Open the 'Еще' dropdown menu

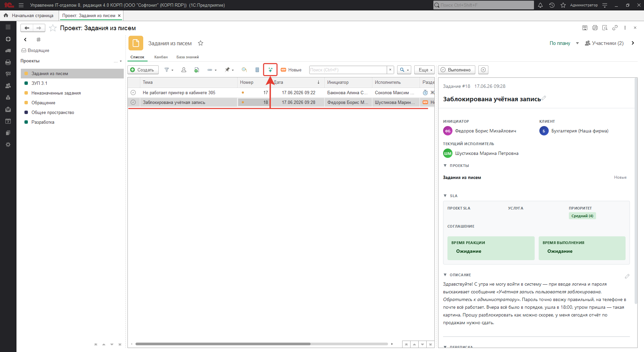[424, 70]
